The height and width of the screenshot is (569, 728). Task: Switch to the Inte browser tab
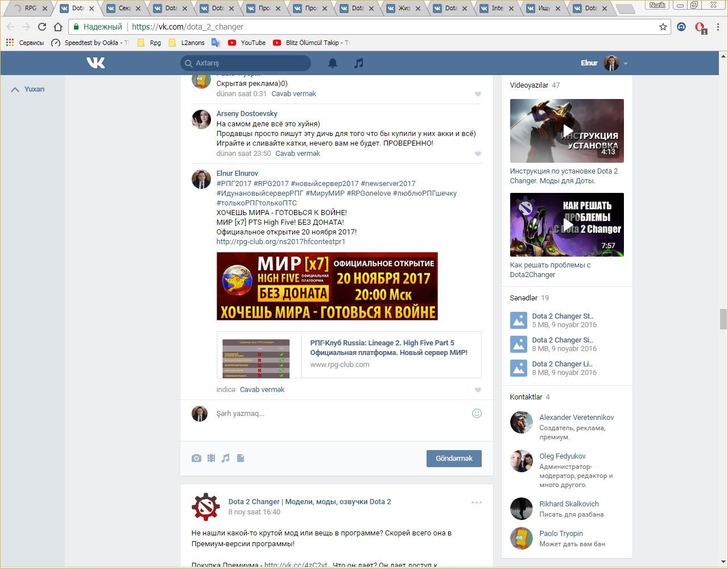(x=497, y=9)
